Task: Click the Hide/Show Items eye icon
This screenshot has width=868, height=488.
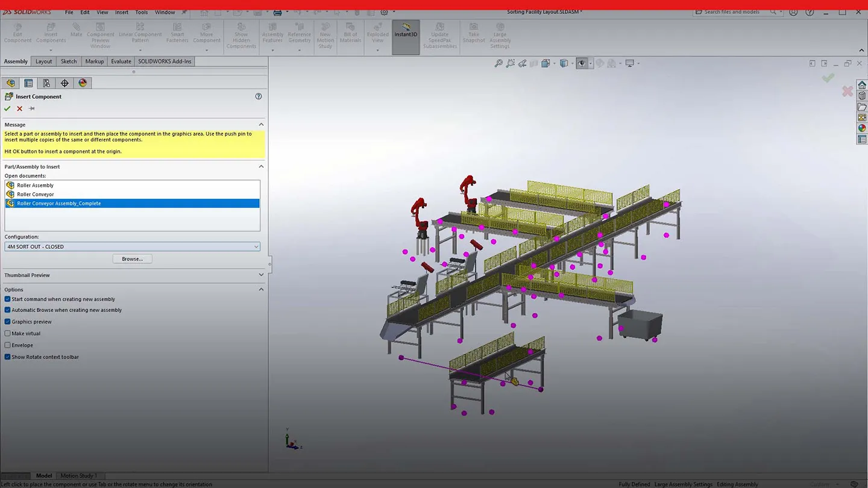Action: pos(581,63)
